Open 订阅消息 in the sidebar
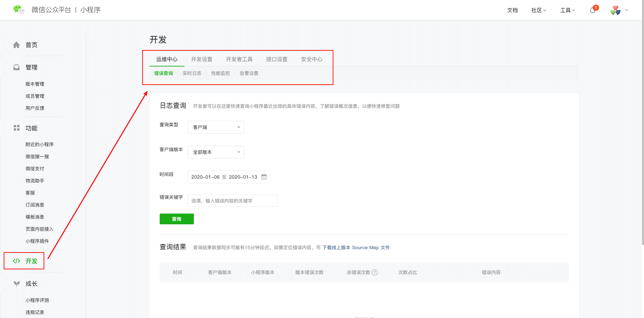Screen dimensions: 644x318 (x=35, y=205)
